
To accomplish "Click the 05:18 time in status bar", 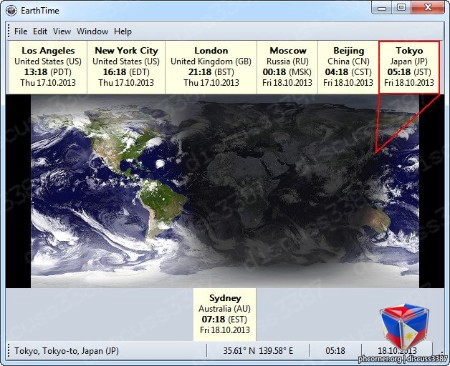I will pyautogui.click(x=335, y=351).
